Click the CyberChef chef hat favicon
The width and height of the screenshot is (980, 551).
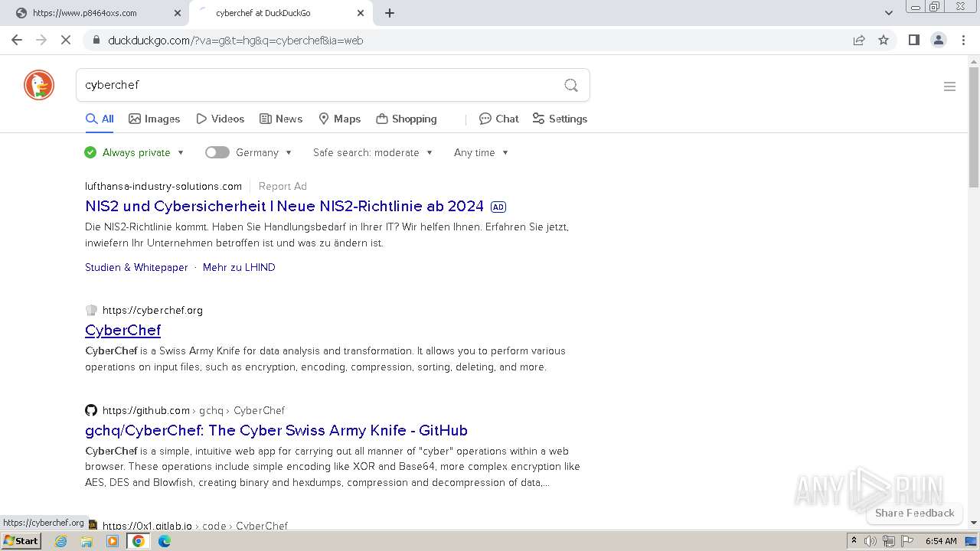91,310
